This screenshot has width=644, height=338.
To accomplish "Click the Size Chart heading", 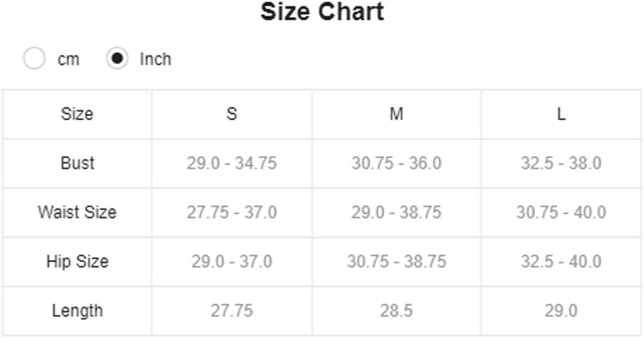I will click(x=322, y=12).
